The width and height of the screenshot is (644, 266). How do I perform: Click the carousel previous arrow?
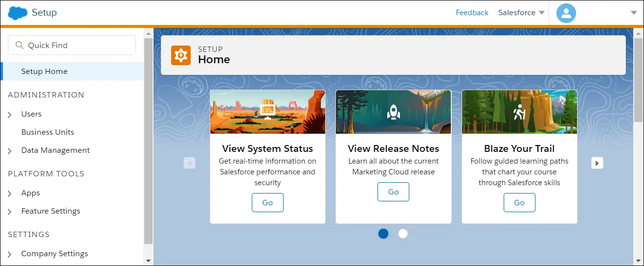[x=190, y=163]
